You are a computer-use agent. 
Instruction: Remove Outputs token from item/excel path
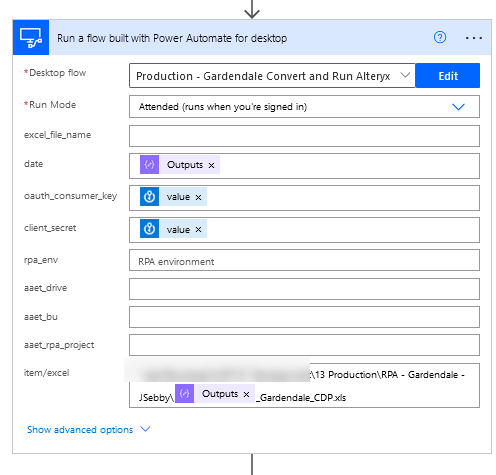(x=246, y=394)
